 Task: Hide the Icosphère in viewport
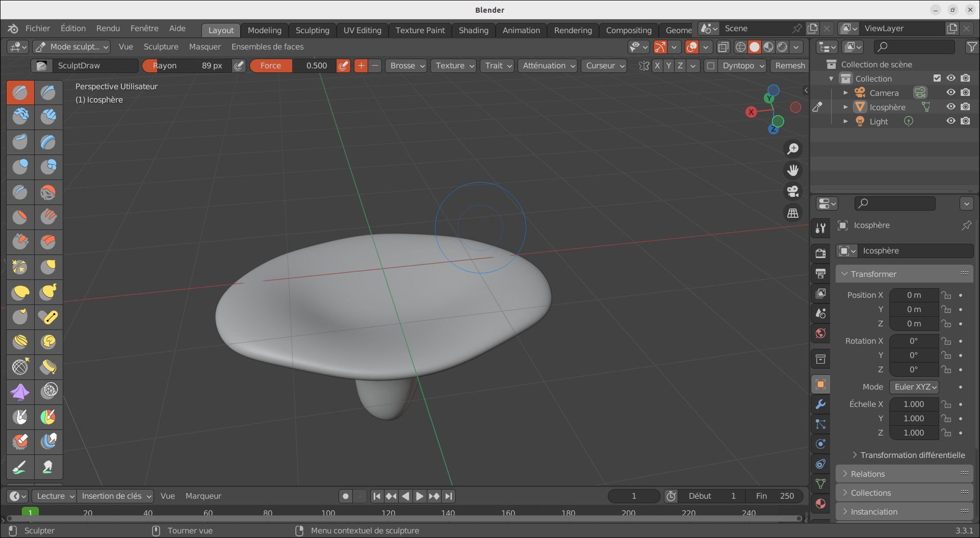[951, 107]
